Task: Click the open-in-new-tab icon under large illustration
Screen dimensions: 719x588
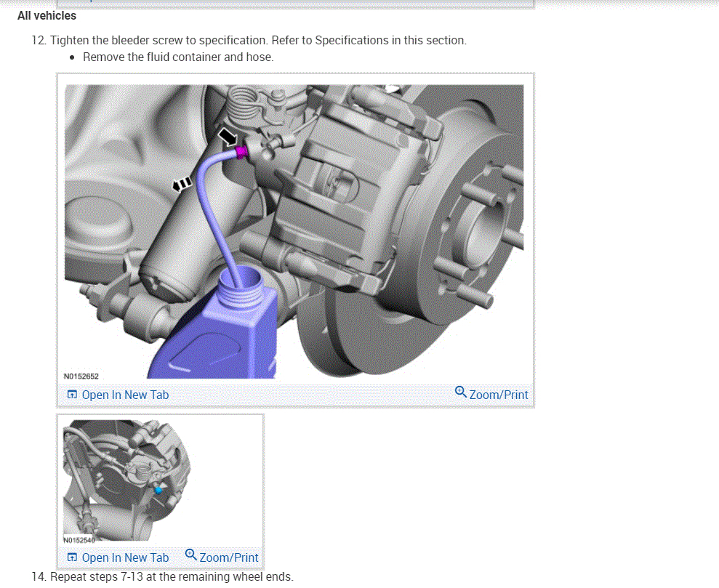Action: pyautogui.click(x=72, y=395)
